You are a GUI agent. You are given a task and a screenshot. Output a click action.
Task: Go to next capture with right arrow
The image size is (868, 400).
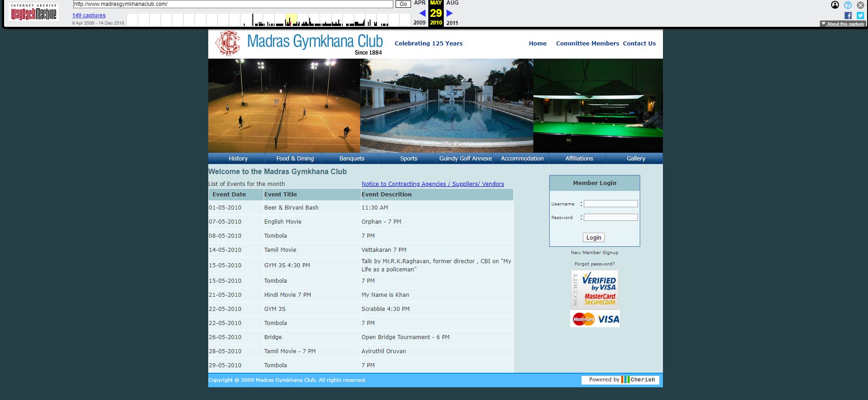tap(450, 13)
